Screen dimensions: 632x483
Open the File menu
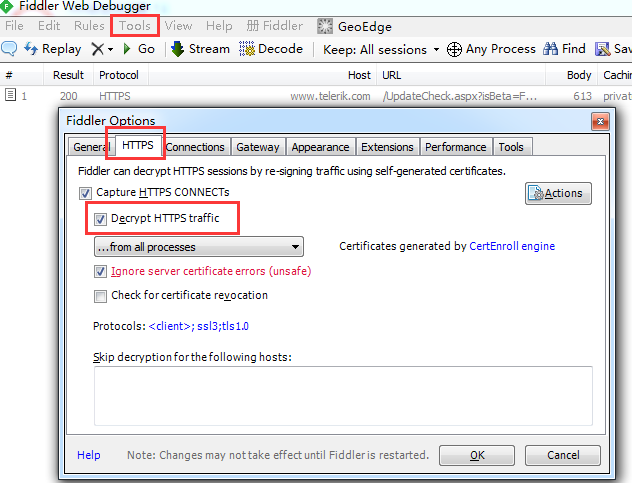click(x=14, y=26)
